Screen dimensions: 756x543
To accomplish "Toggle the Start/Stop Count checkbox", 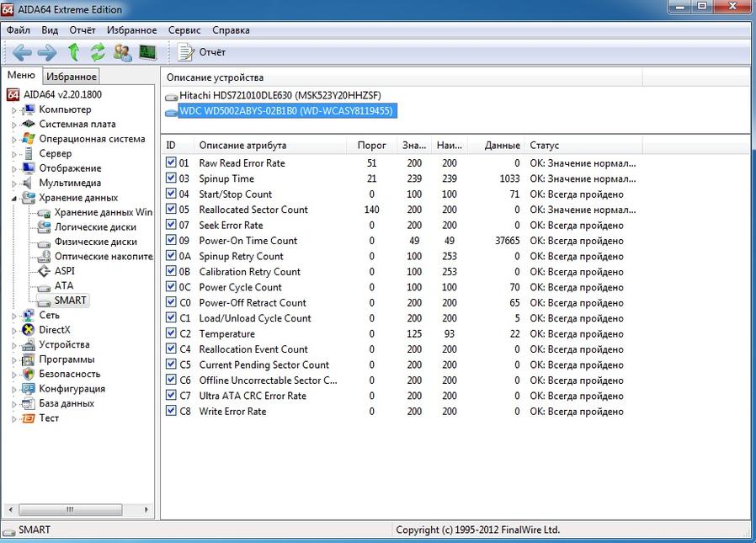I will point(171,193).
